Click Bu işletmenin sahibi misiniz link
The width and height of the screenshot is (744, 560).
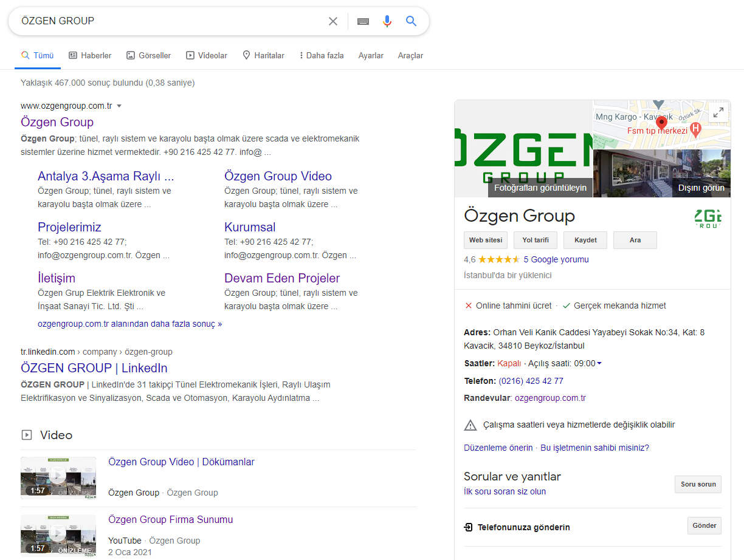[594, 448]
